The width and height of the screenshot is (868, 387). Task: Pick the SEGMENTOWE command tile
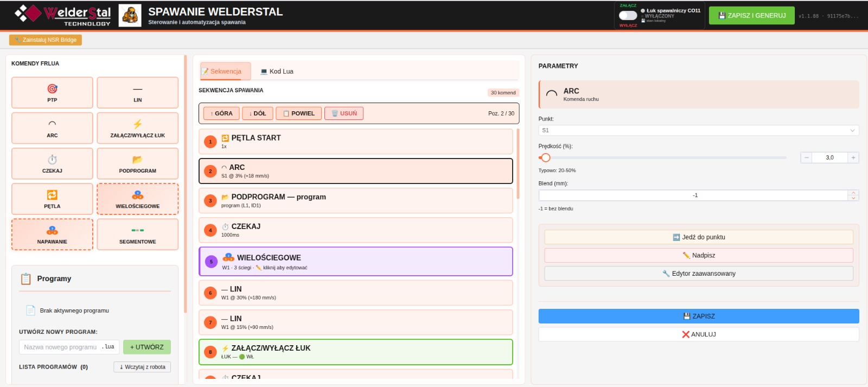[x=138, y=234]
